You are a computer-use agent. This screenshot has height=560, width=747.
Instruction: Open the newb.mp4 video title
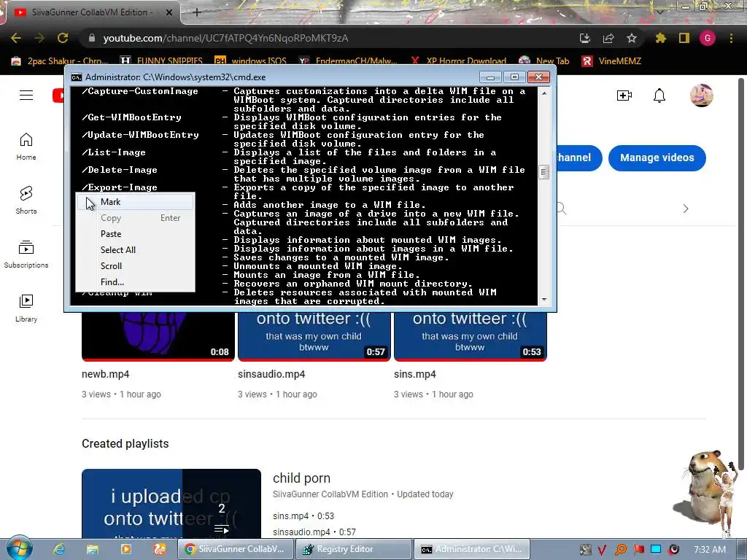tap(105, 374)
